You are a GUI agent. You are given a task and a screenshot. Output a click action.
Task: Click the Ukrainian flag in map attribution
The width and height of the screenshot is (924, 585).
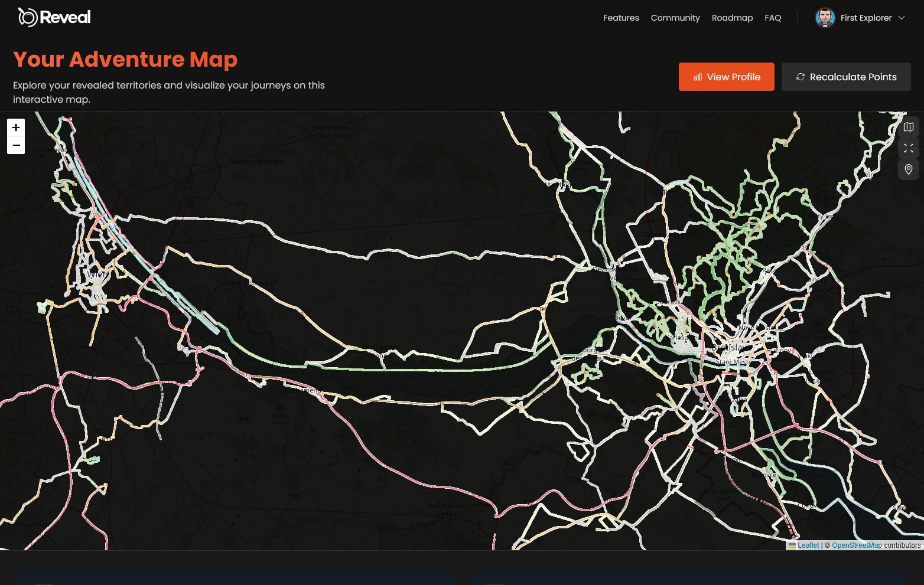pyautogui.click(x=792, y=545)
